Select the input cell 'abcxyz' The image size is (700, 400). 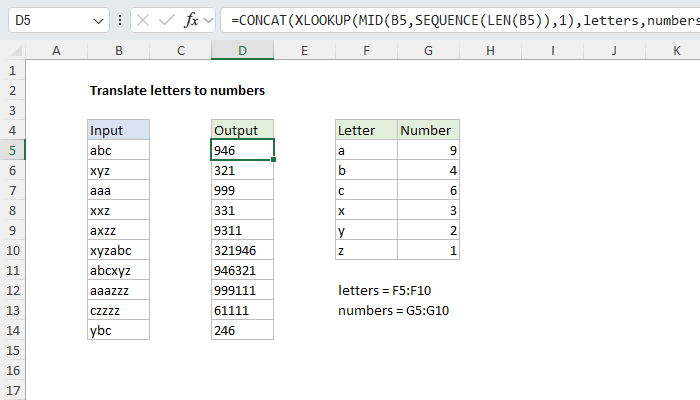118,271
